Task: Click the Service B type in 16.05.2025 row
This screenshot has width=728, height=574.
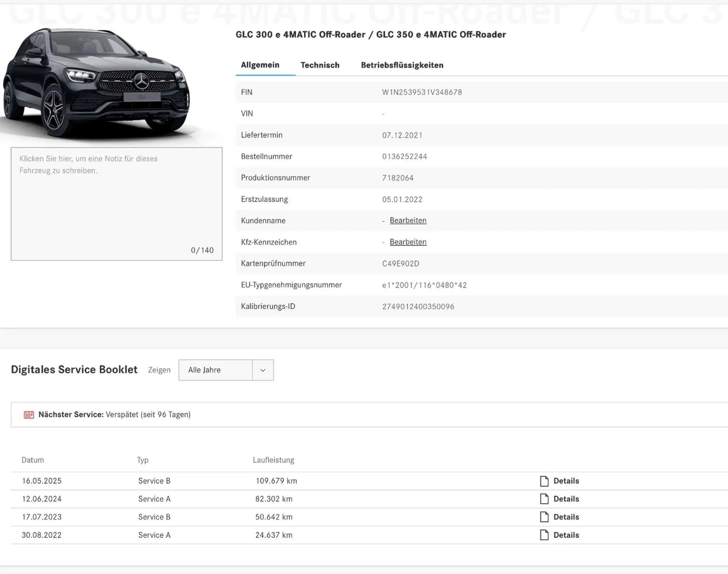Action: (x=154, y=481)
